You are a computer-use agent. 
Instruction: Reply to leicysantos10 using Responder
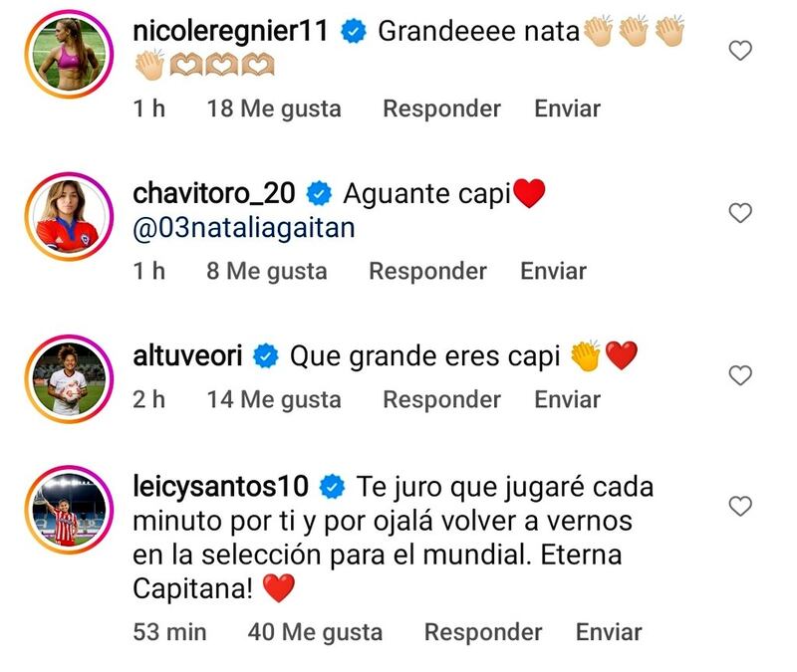pos(483,632)
